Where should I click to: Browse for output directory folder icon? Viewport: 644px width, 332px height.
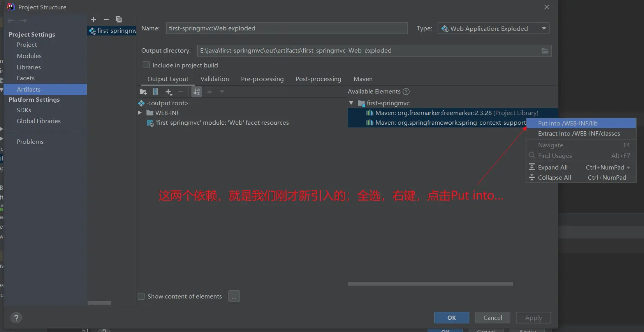(x=545, y=51)
